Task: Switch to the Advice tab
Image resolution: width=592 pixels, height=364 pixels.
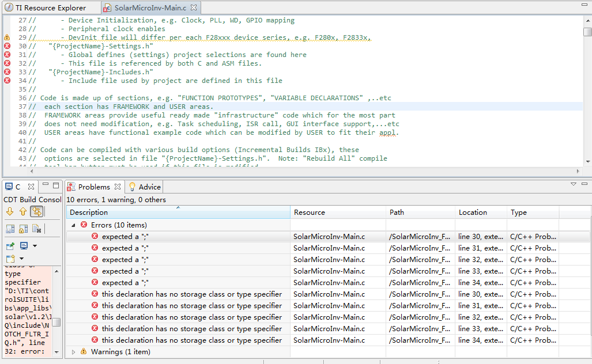Action: pos(149,187)
